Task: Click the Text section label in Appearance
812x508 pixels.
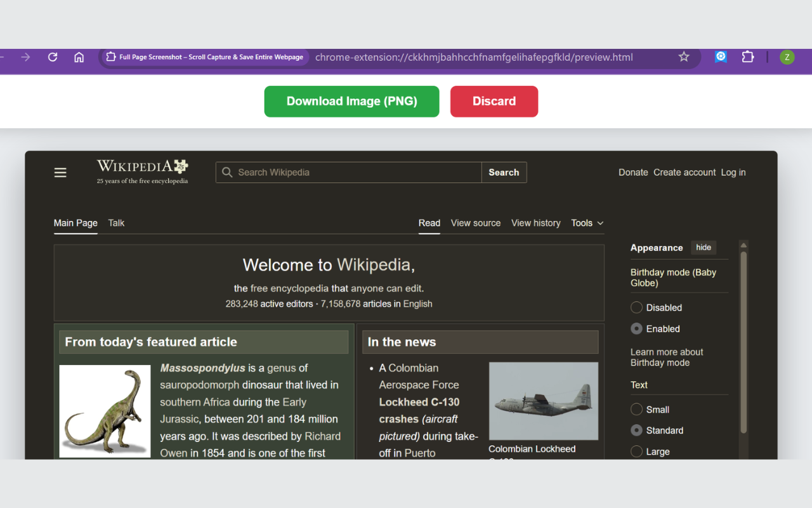Action: coord(639,385)
